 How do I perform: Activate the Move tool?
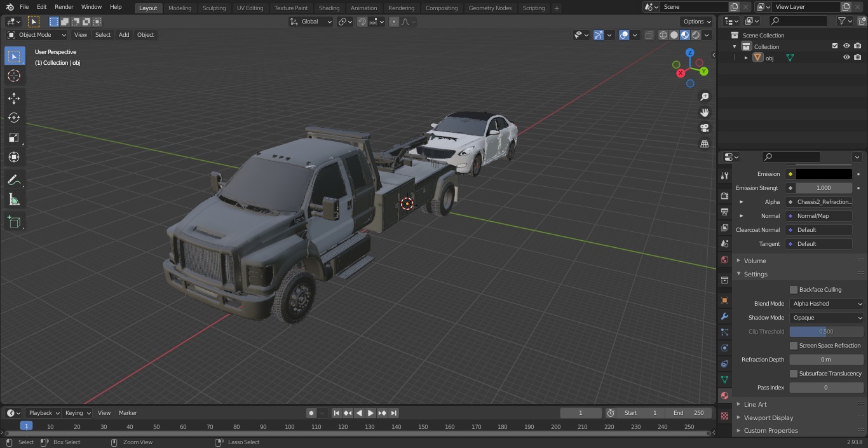pos(14,98)
